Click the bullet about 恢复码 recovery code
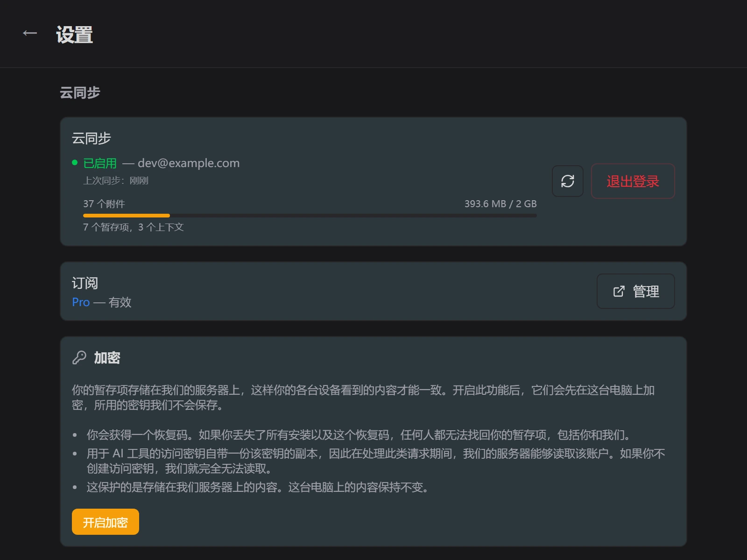747x560 pixels. tap(359, 435)
